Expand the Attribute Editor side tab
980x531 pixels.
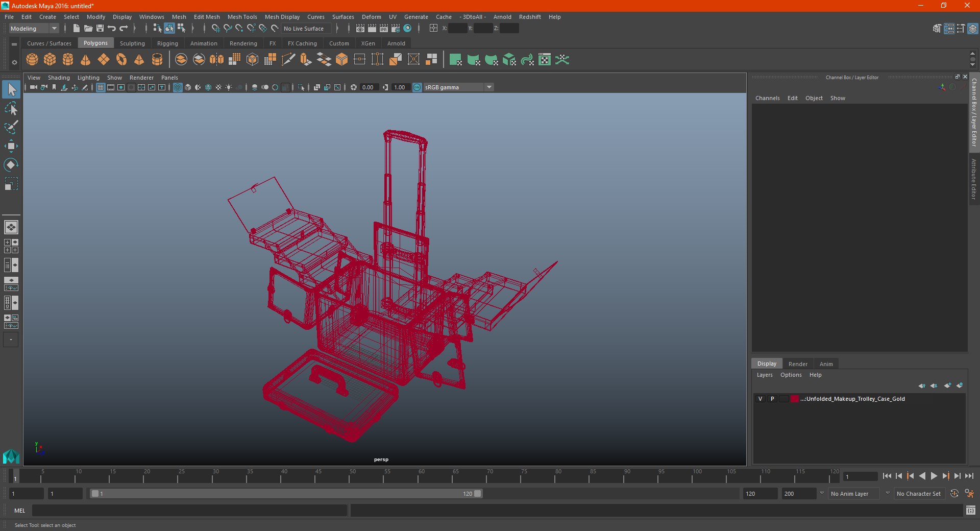(x=974, y=179)
